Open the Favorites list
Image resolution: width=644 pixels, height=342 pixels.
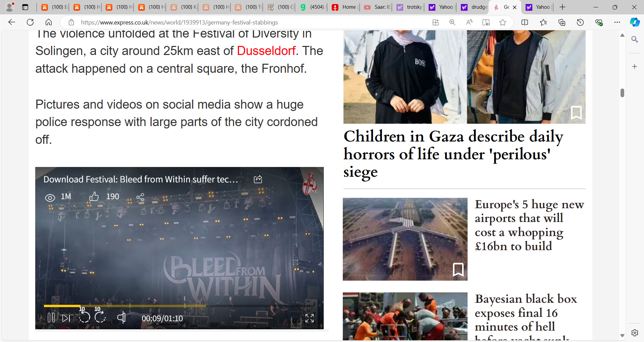point(543,22)
